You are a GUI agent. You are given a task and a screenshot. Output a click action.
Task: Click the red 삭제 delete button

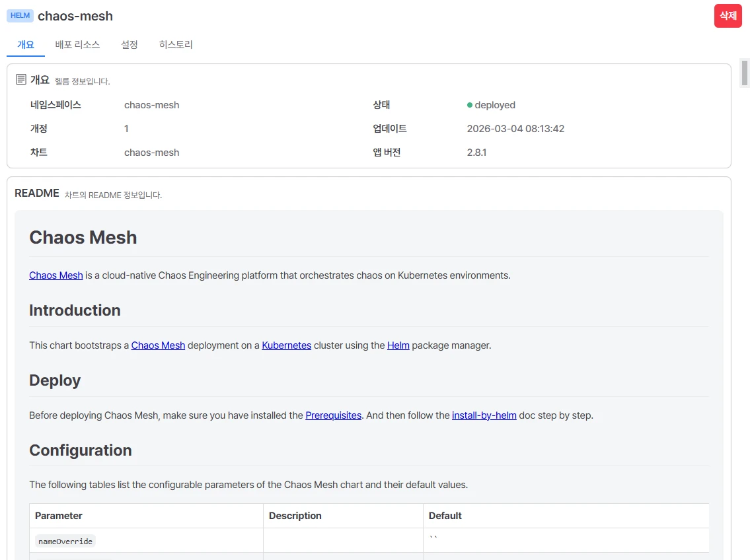728,16
